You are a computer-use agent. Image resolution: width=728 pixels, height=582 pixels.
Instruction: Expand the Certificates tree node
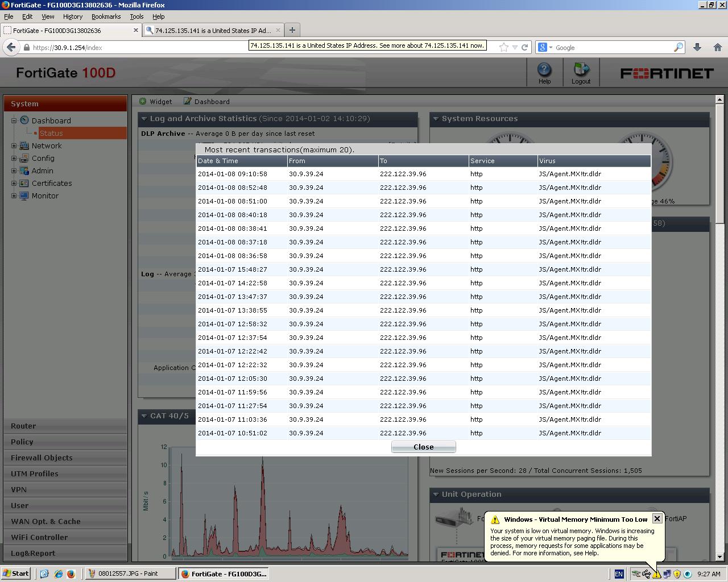click(x=14, y=183)
